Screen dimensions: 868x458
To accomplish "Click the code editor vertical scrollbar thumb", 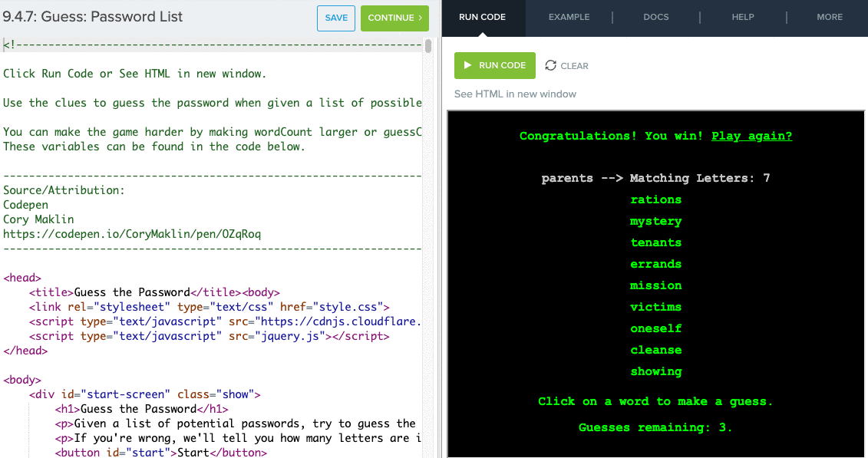I will pos(428,46).
